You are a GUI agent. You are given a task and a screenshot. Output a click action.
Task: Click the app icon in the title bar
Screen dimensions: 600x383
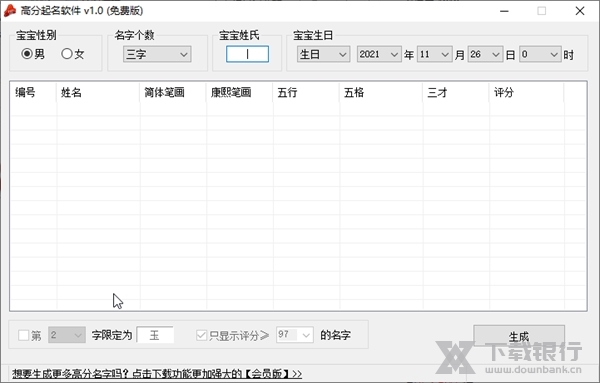(10, 11)
